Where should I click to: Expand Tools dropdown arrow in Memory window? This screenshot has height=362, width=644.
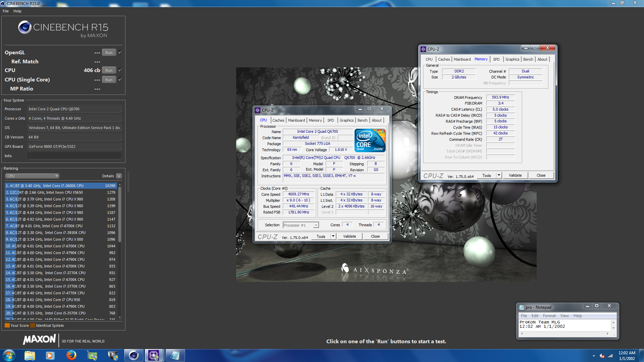tap(499, 175)
